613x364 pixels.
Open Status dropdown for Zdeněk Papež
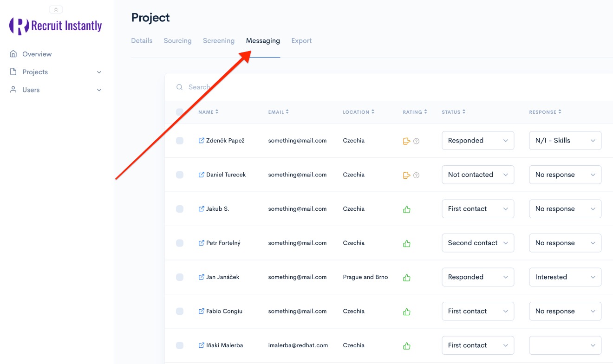click(x=478, y=141)
